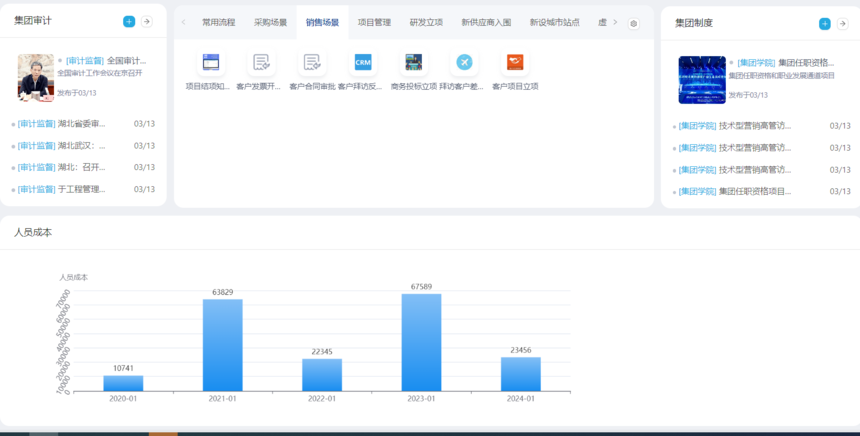Select the 拜访客户差 airplane icon
The height and width of the screenshot is (436, 860).
click(x=464, y=62)
